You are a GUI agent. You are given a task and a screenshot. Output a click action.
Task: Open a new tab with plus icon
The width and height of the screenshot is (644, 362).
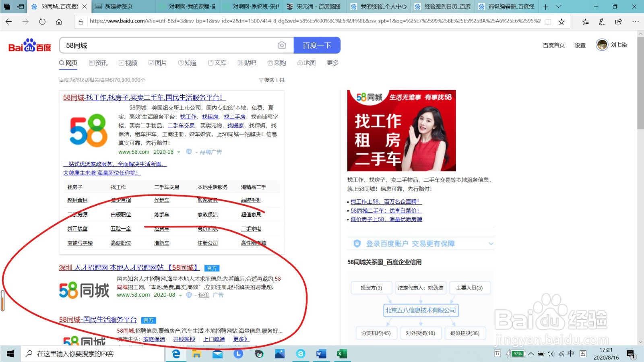click(x=545, y=6)
